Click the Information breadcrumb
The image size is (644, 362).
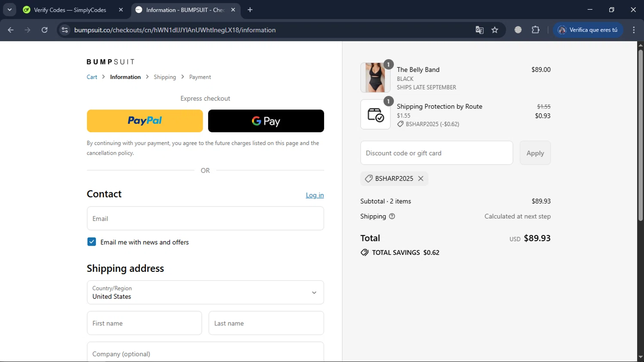125,77
